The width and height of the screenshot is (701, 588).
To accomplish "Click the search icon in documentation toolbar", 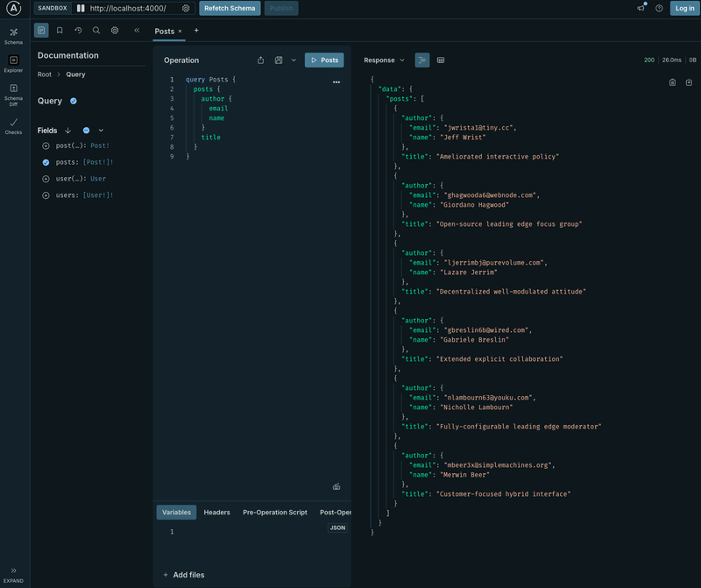I will (x=96, y=31).
